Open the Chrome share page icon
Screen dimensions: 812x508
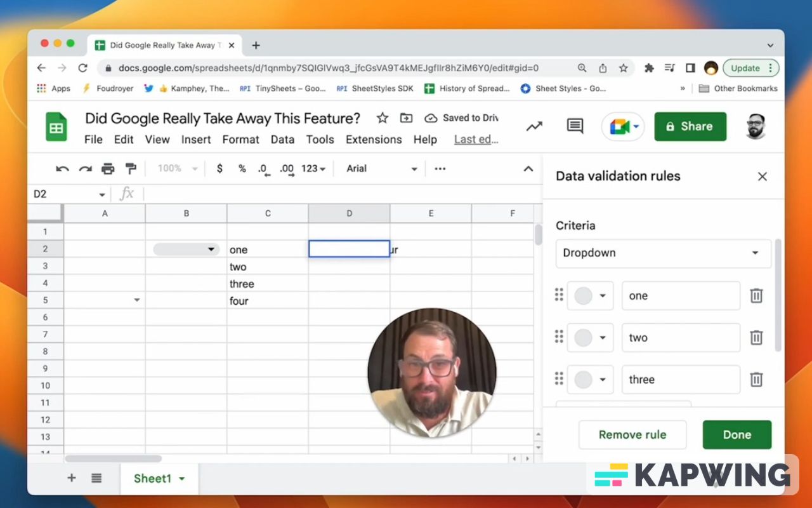click(603, 68)
